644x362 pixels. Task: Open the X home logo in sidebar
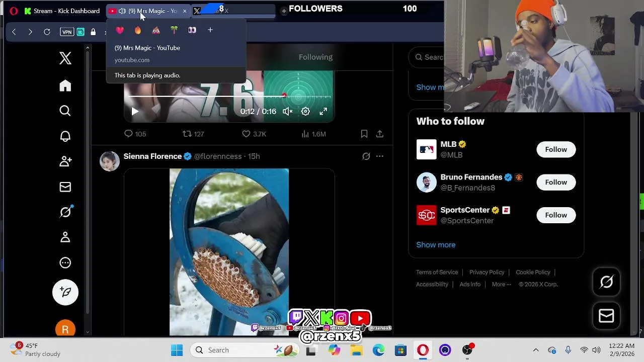(65, 58)
